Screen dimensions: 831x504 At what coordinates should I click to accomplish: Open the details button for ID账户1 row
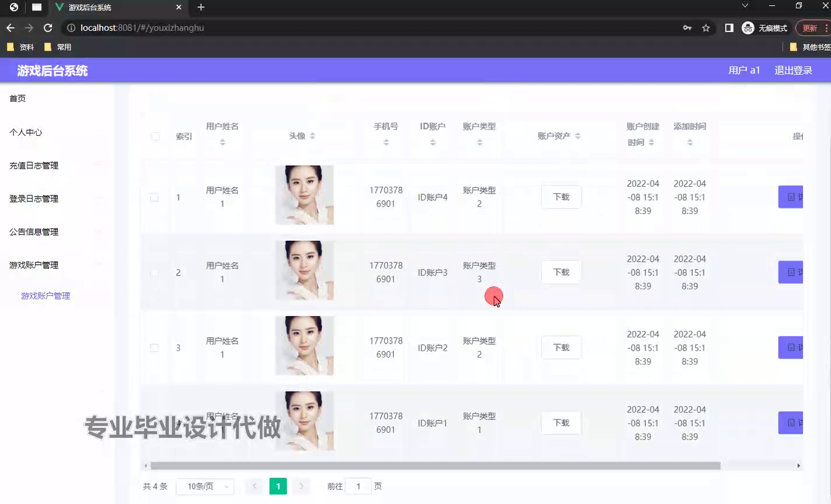(x=791, y=423)
